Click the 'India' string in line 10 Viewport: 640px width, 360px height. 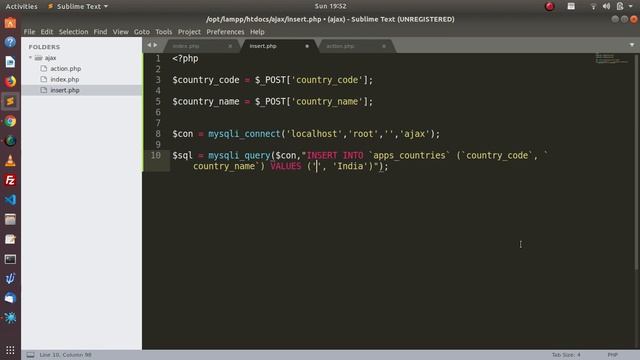pyautogui.click(x=350, y=166)
